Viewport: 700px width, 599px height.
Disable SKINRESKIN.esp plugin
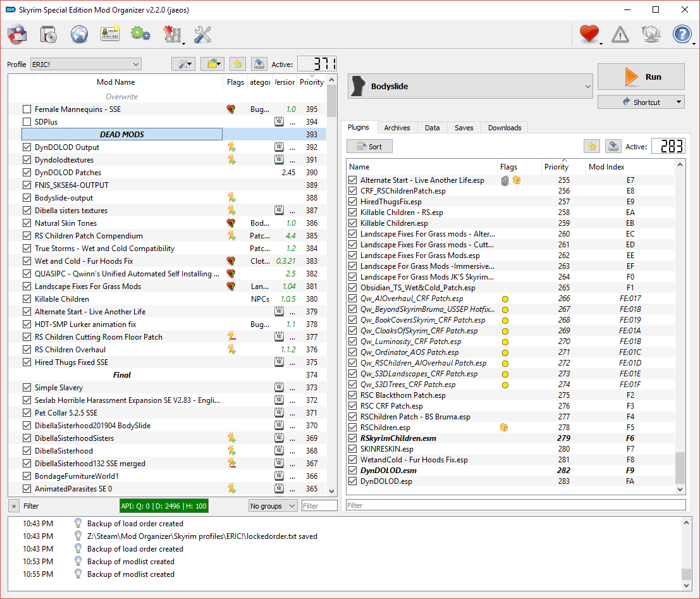tap(353, 449)
